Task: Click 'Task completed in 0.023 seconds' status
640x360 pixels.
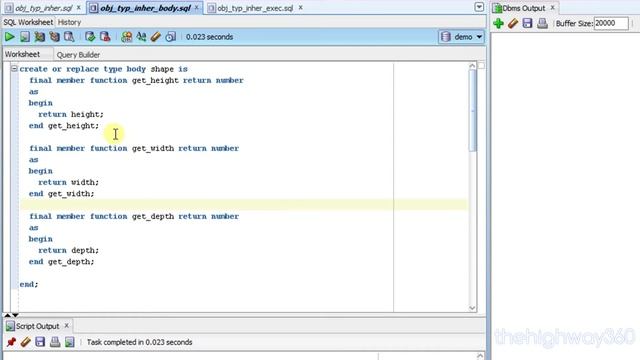Action: (139, 342)
